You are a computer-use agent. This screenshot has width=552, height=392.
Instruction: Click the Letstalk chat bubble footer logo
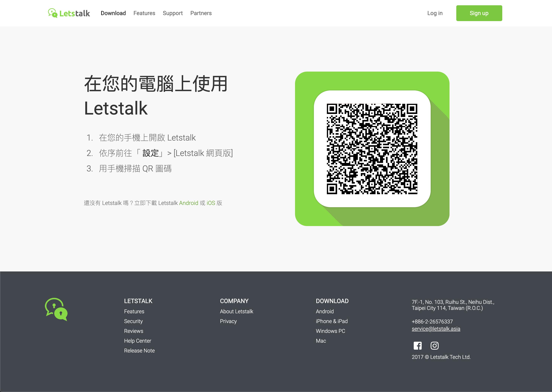(x=56, y=309)
